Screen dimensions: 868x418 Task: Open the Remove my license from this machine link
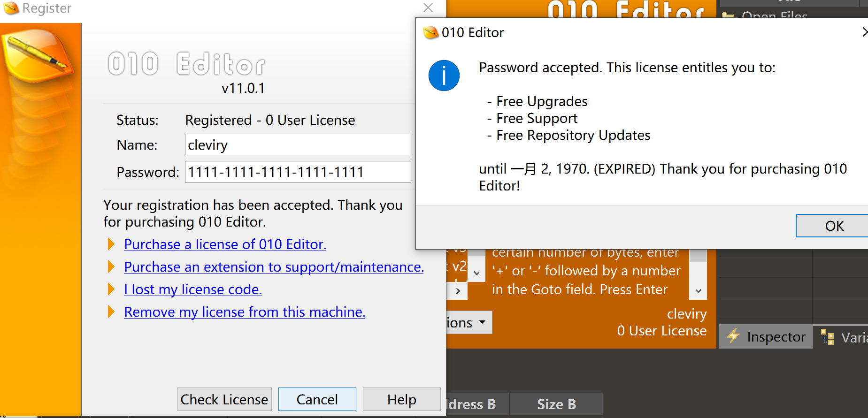[245, 312]
